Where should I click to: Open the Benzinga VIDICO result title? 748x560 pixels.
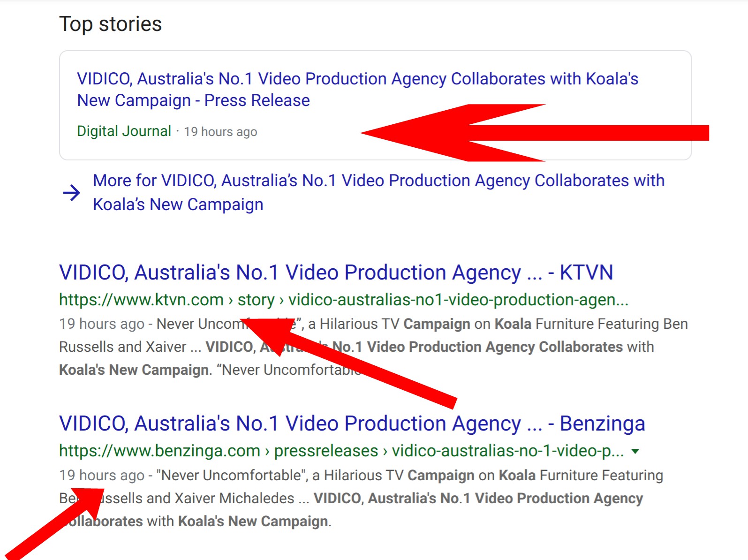pos(352,424)
